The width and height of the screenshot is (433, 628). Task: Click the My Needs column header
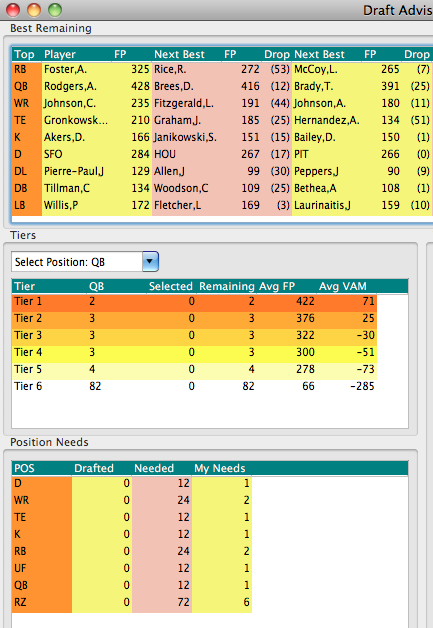point(220,468)
